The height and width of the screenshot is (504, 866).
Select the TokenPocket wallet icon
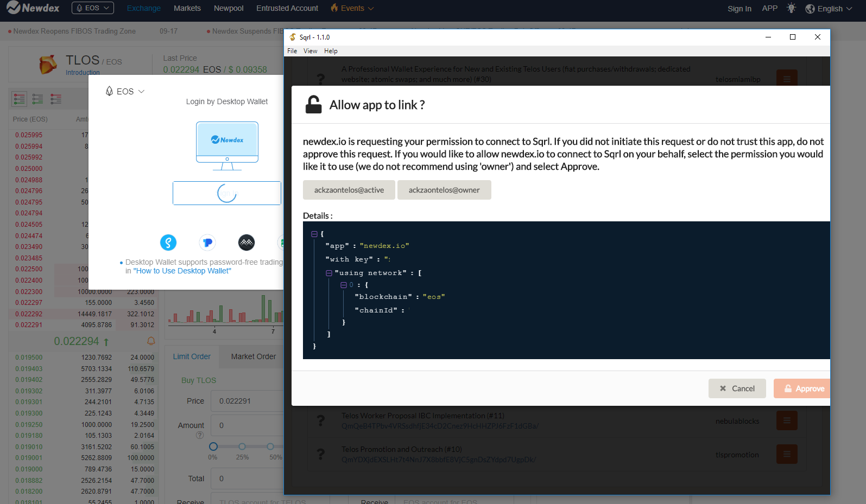(207, 243)
